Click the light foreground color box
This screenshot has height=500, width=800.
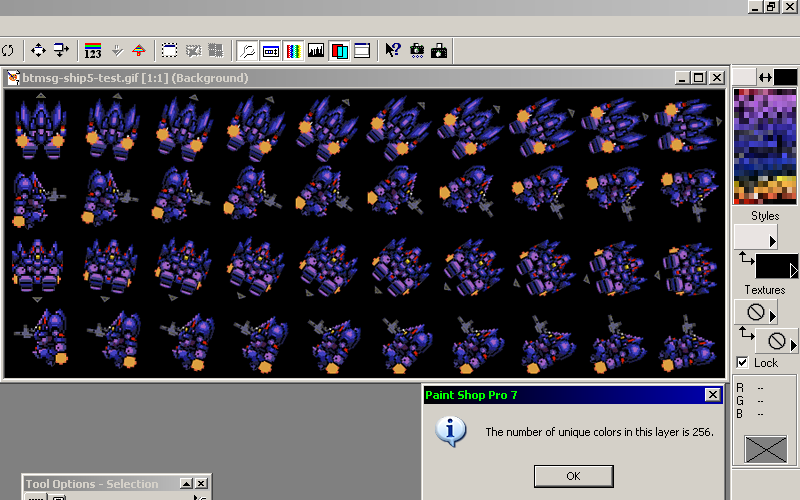tap(744, 77)
